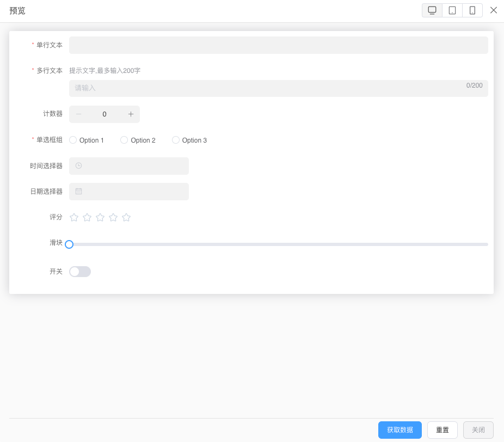Click the minus button on 计数器
Screen dimensions: 504x442
(x=78, y=114)
